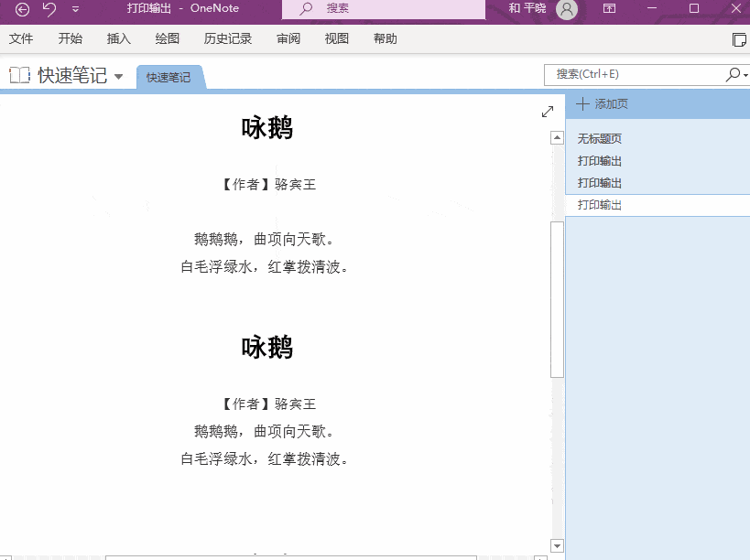Open the user account avatar icon

point(567,9)
